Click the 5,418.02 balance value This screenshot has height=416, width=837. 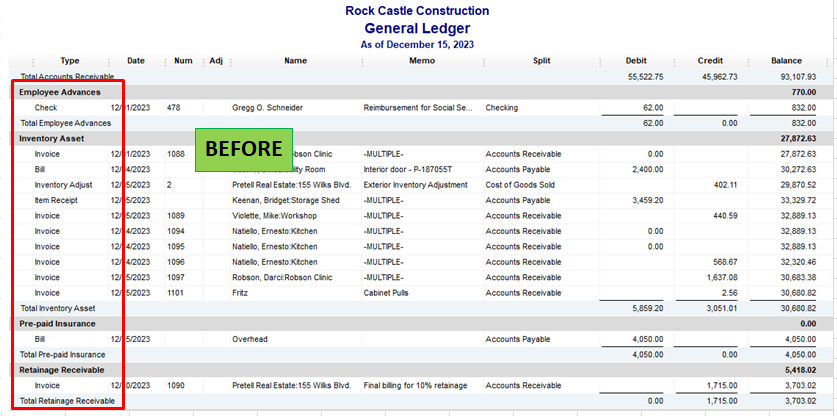coord(801,370)
